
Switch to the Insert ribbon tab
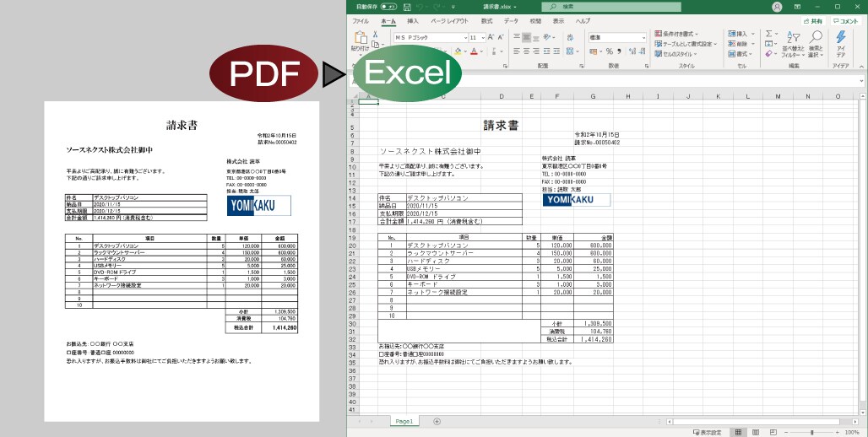pyautogui.click(x=413, y=21)
